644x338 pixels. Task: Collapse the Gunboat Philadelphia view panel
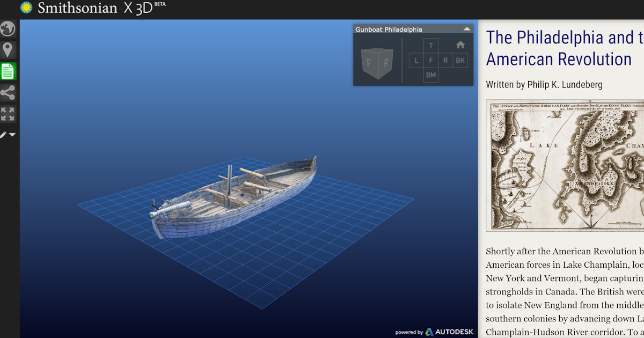[467, 29]
